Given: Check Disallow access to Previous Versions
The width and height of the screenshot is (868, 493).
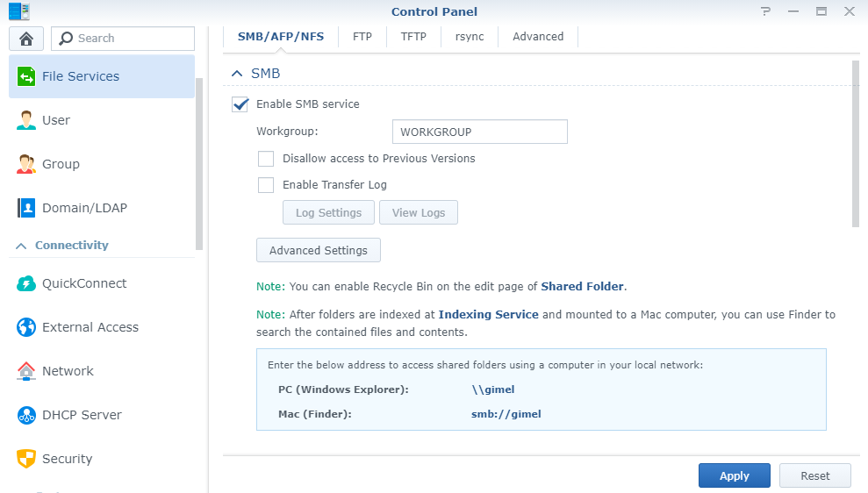Looking at the screenshot, I should click(266, 159).
